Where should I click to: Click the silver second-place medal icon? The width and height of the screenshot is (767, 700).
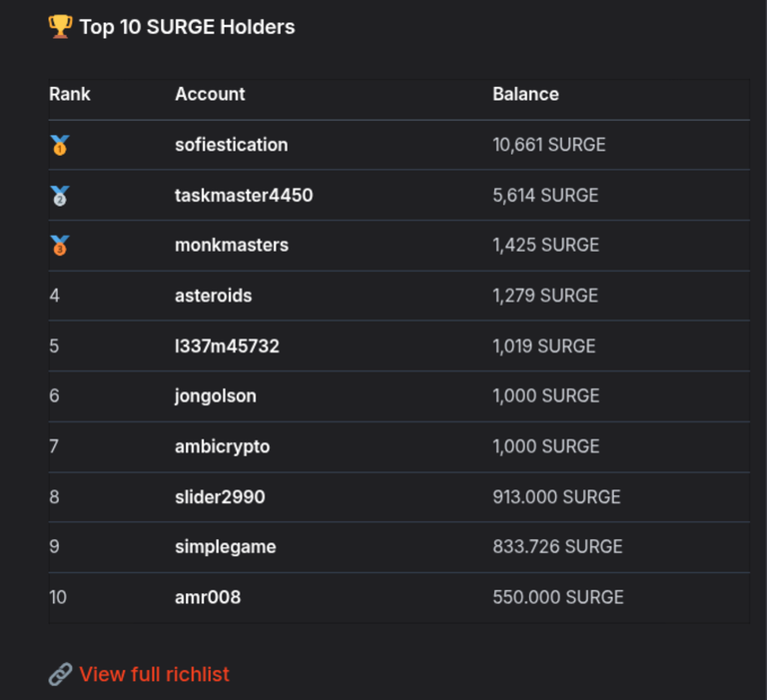(60, 196)
